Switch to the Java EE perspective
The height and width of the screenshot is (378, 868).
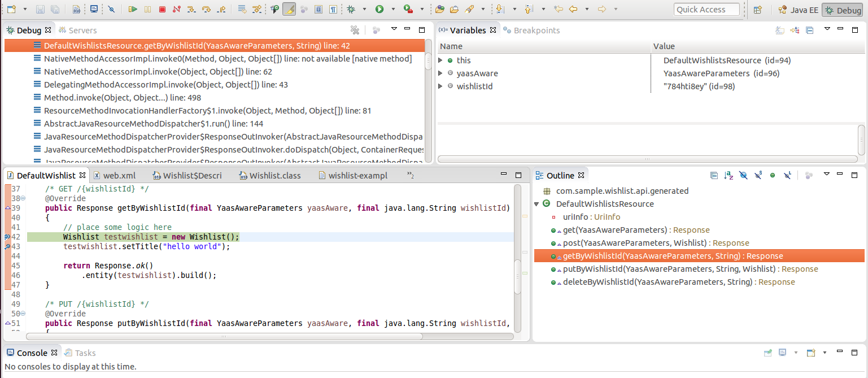pyautogui.click(x=798, y=10)
